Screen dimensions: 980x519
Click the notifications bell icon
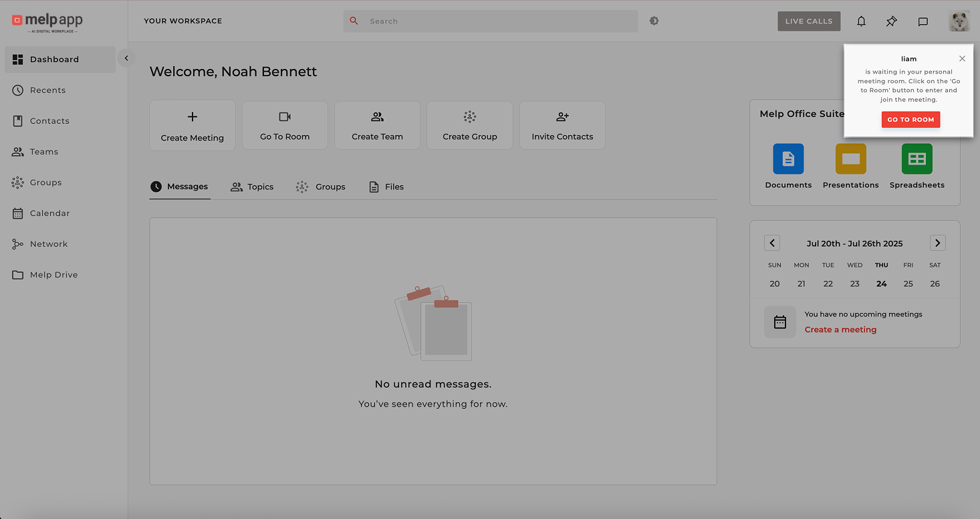click(x=861, y=21)
